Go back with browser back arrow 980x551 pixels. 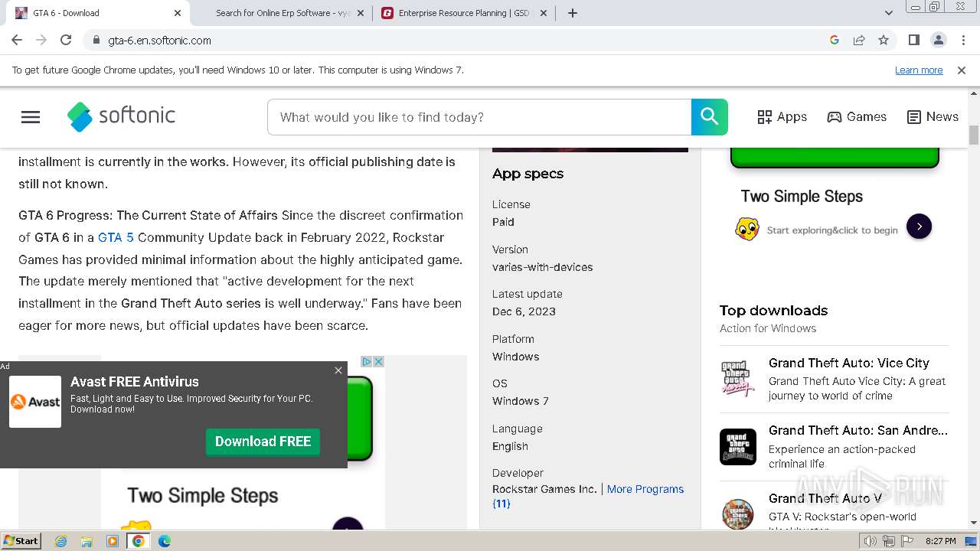click(17, 40)
